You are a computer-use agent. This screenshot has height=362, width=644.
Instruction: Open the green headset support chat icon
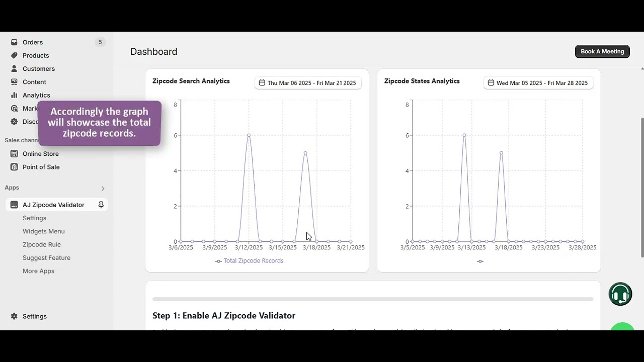(620, 294)
